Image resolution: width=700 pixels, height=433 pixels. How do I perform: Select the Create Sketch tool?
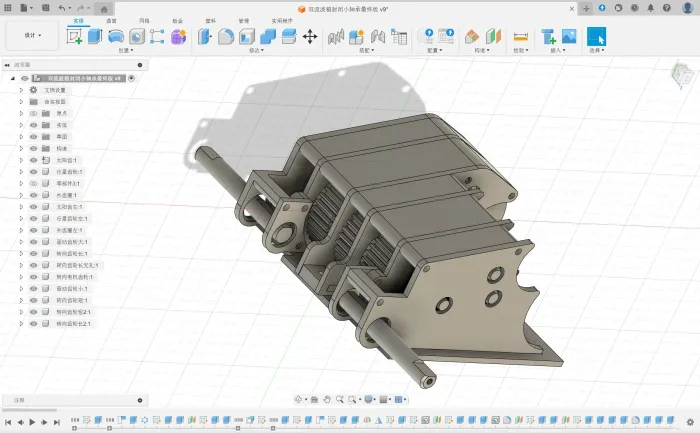(x=75, y=36)
